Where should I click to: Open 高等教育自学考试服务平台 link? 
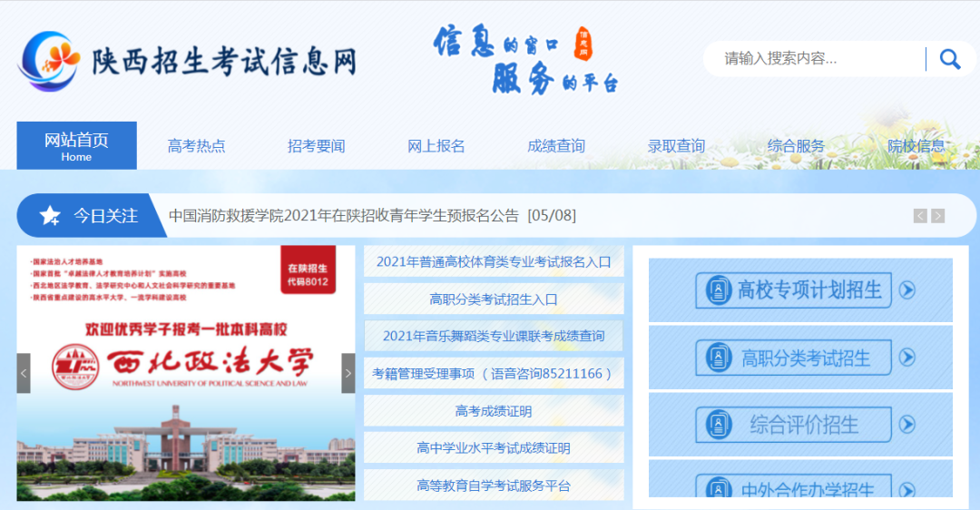(x=494, y=485)
